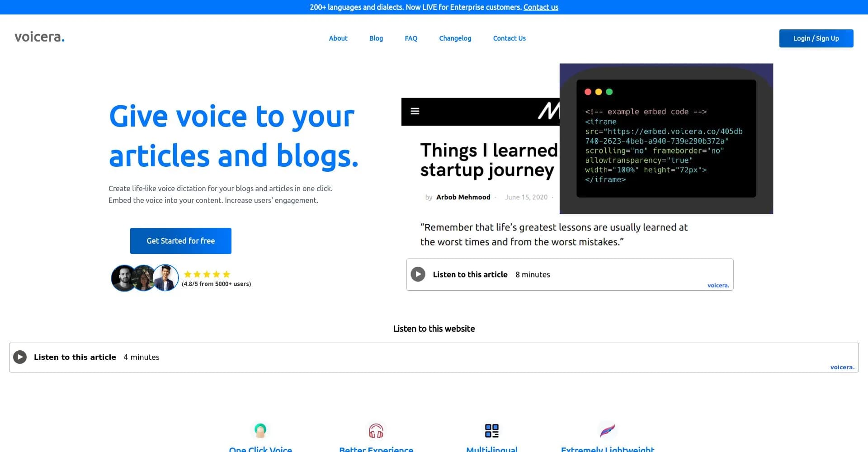Image resolution: width=868 pixels, height=452 pixels.
Task: Play the 8 minutes article audio
Action: pyautogui.click(x=418, y=274)
